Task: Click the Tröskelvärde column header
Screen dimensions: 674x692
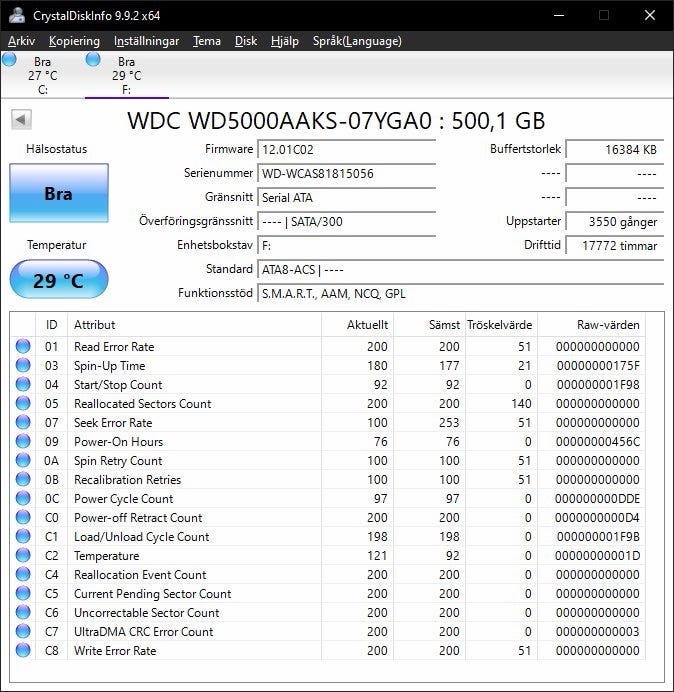Action: tap(501, 325)
